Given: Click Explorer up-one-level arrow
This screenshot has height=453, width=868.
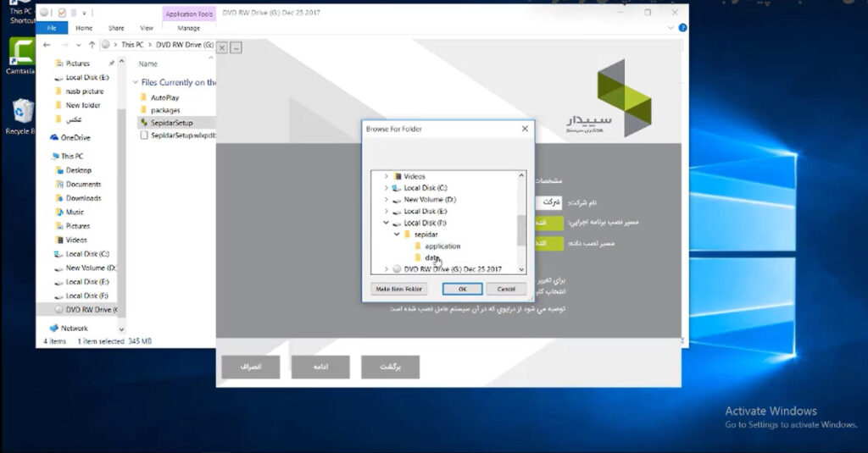Looking at the screenshot, I should click(92, 45).
